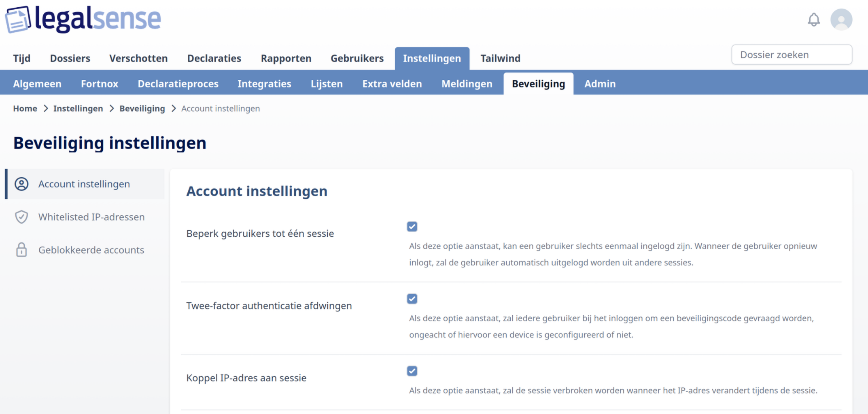Screen dimensions: 868x414
Task: Click the legalsense logo
Action: [x=83, y=19]
